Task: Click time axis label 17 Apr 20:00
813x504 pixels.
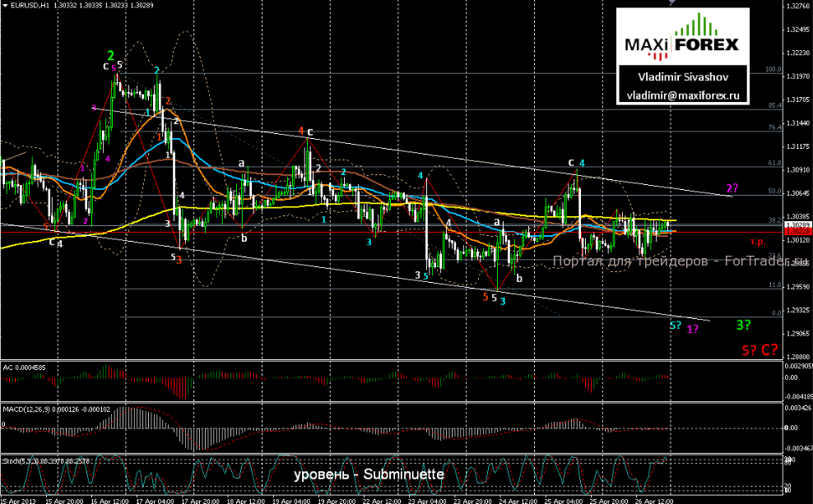Action: pos(201,501)
